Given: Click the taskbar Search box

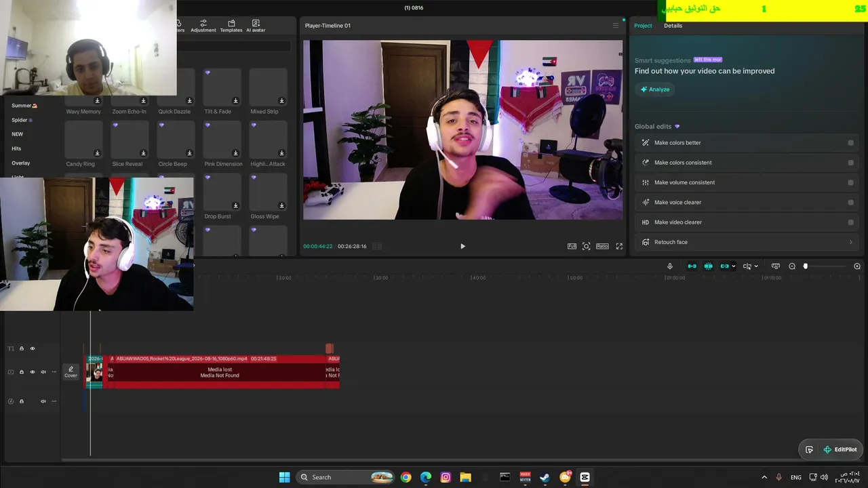Looking at the screenshot, I should (346, 477).
